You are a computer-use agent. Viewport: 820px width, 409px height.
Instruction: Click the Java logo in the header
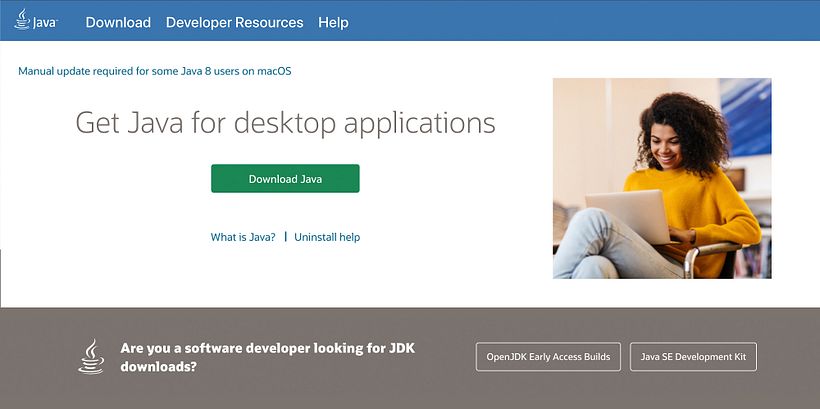tap(35, 21)
